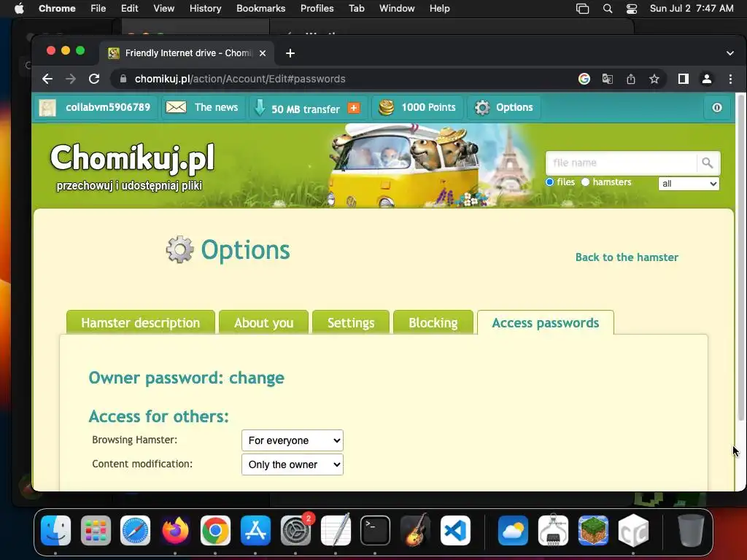Open the Trash in the Dock
747x560 pixels.
click(x=691, y=531)
